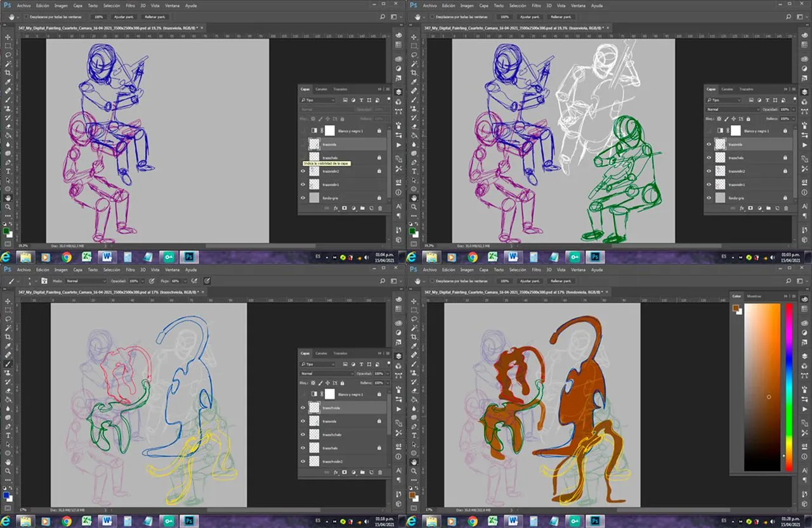Select the Move tool in top-left Photoshop window
Viewport: 812px width, 528px height.
pos(8,37)
